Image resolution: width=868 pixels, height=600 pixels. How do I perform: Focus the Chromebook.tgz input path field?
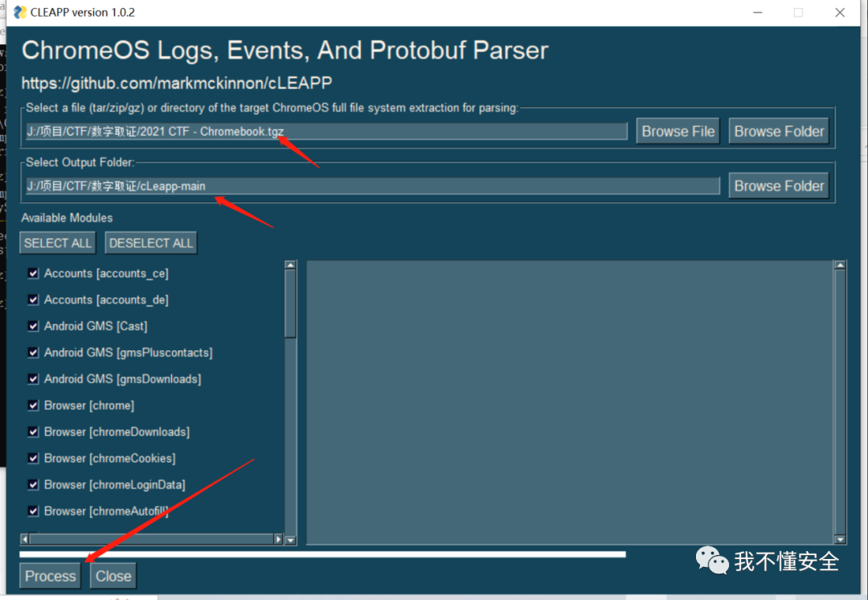(326, 131)
